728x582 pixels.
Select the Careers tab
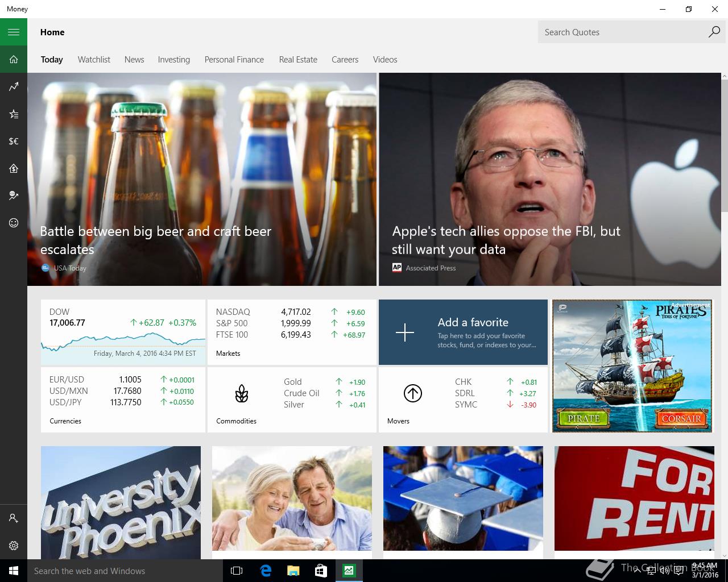tap(345, 60)
